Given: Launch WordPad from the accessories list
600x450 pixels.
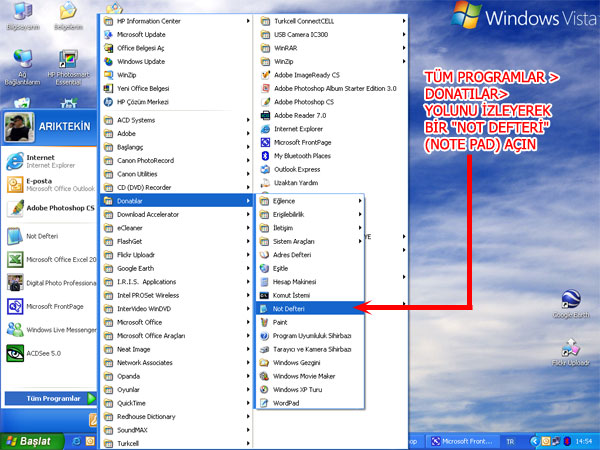Looking at the screenshot, I should (x=310, y=403).
